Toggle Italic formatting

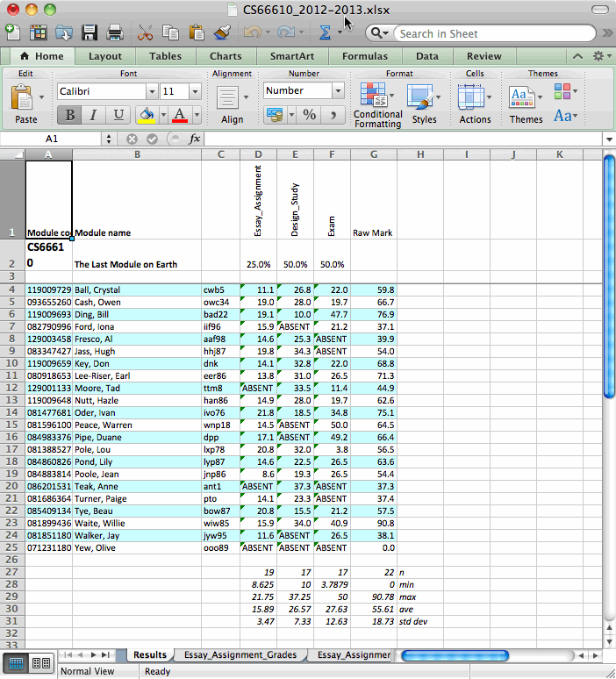93,115
